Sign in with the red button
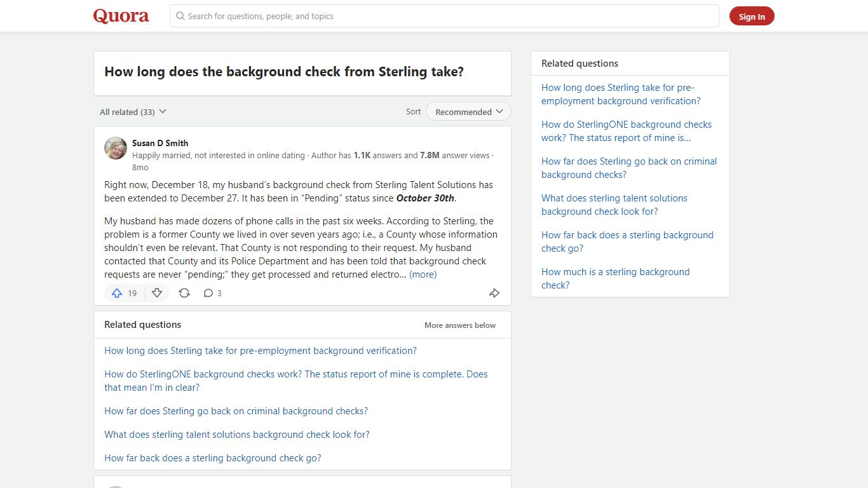 coord(752,17)
